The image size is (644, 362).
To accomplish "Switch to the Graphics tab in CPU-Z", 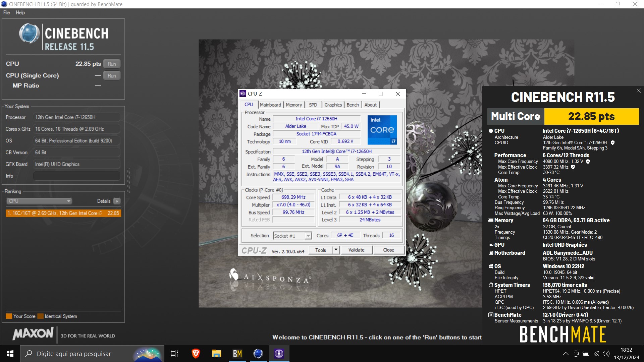I will 333,105.
